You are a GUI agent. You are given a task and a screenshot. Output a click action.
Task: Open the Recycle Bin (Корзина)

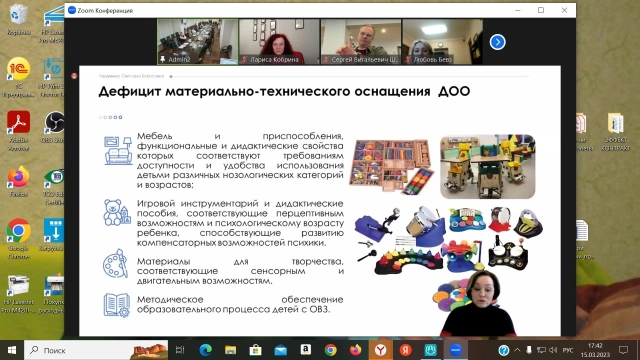[x=18, y=18]
